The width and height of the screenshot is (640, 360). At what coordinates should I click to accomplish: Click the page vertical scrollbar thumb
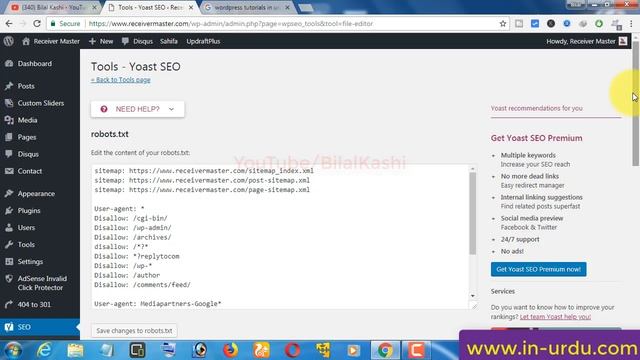[636, 104]
